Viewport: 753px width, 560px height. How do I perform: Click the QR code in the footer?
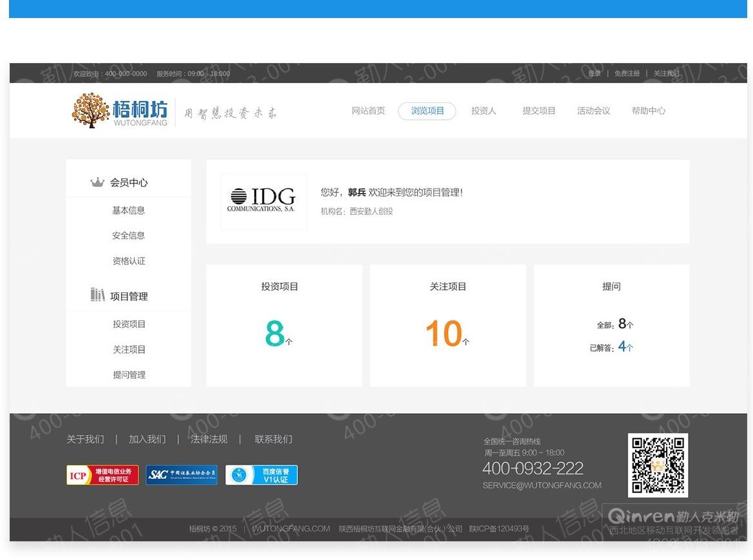click(658, 465)
